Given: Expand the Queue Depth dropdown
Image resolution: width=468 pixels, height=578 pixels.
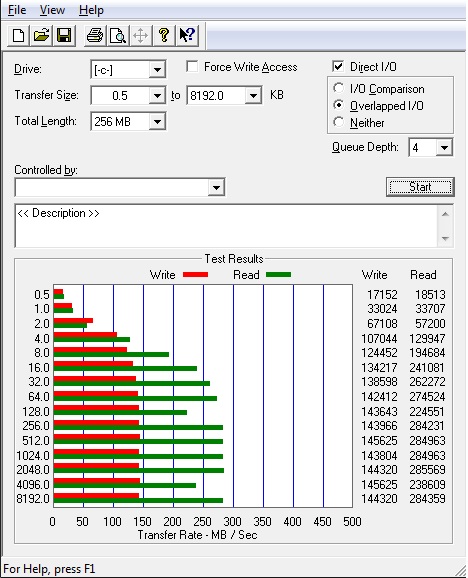Looking at the screenshot, I should (444, 147).
